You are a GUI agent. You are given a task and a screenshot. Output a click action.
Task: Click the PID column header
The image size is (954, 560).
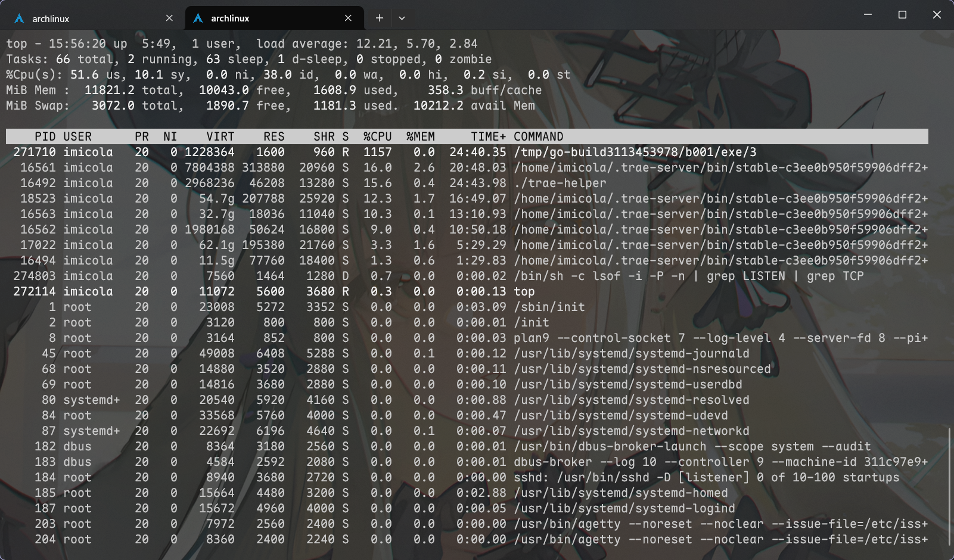click(x=45, y=136)
